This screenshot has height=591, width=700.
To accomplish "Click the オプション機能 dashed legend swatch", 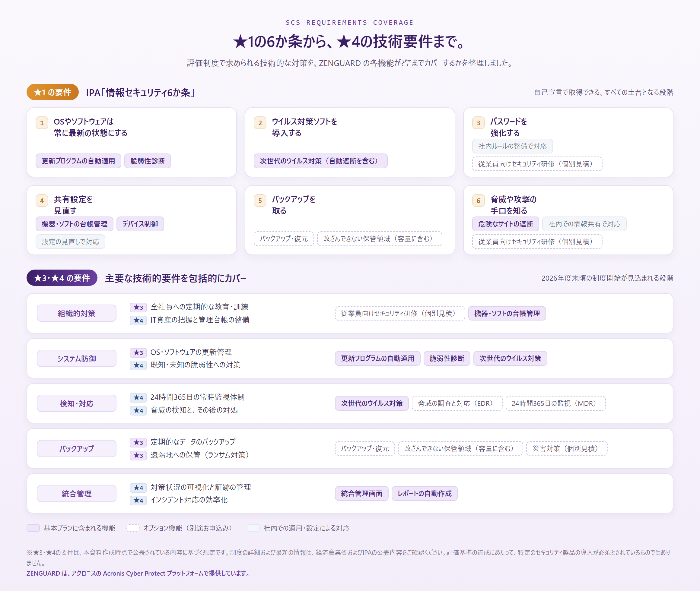I will 133,528.
